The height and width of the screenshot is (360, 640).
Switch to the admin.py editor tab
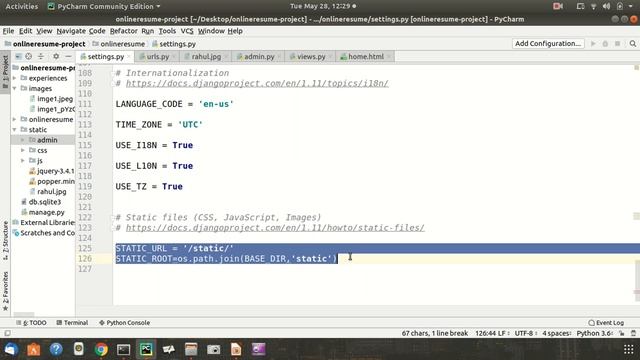coord(259,57)
